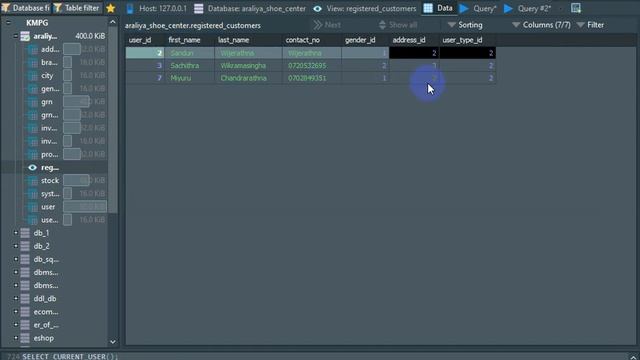Collapse the araliya database node
The image size is (640, 360).
point(16,36)
